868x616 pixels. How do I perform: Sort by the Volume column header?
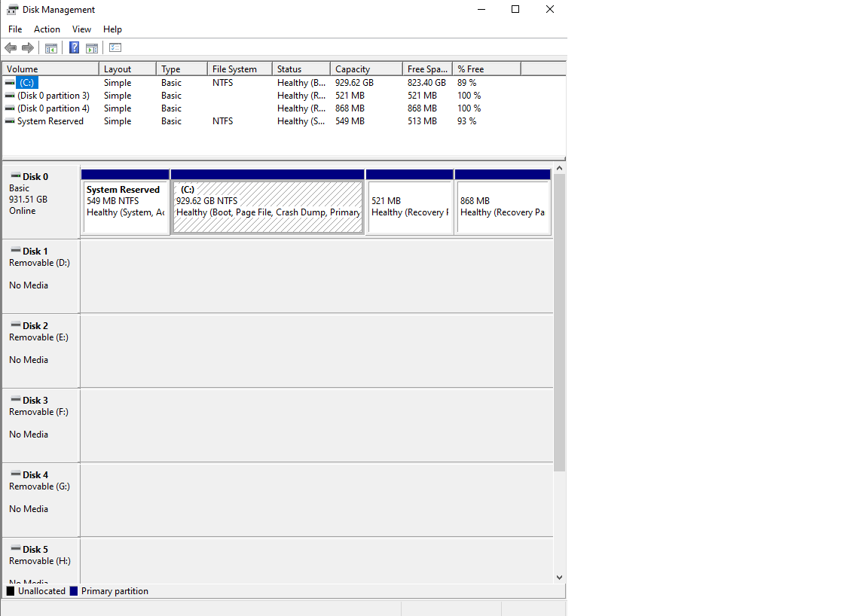(51, 69)
